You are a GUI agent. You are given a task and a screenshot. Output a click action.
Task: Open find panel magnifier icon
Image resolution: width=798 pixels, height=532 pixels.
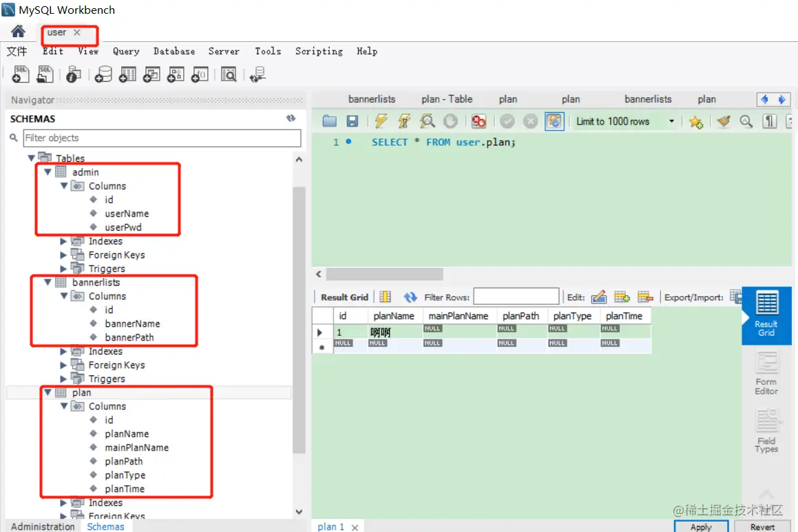point(746,121)
